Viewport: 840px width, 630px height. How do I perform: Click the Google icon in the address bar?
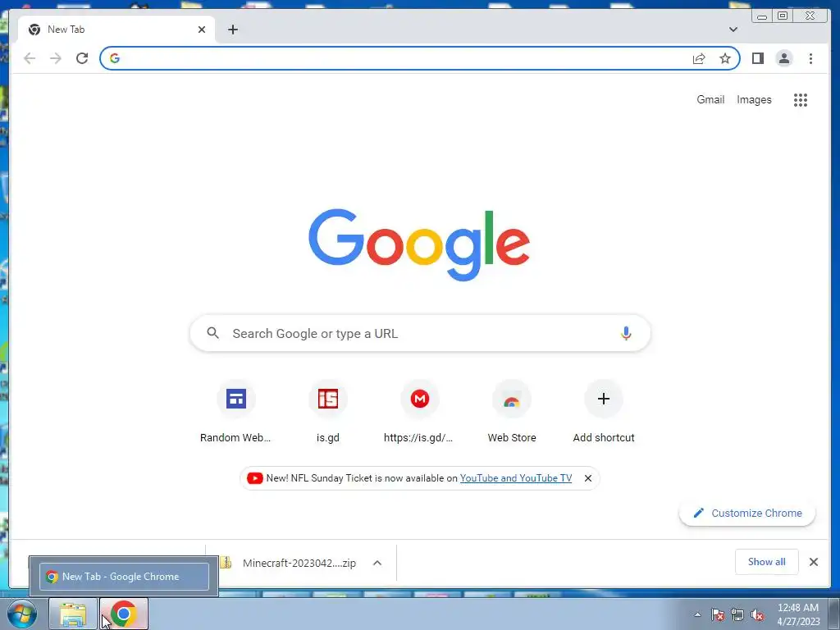pos(115,58)
